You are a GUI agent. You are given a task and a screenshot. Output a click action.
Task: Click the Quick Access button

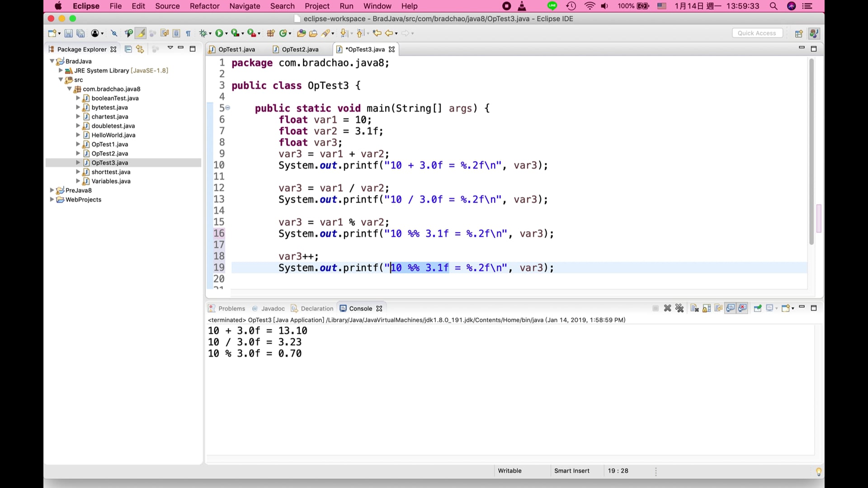click(x=757, y=33)
